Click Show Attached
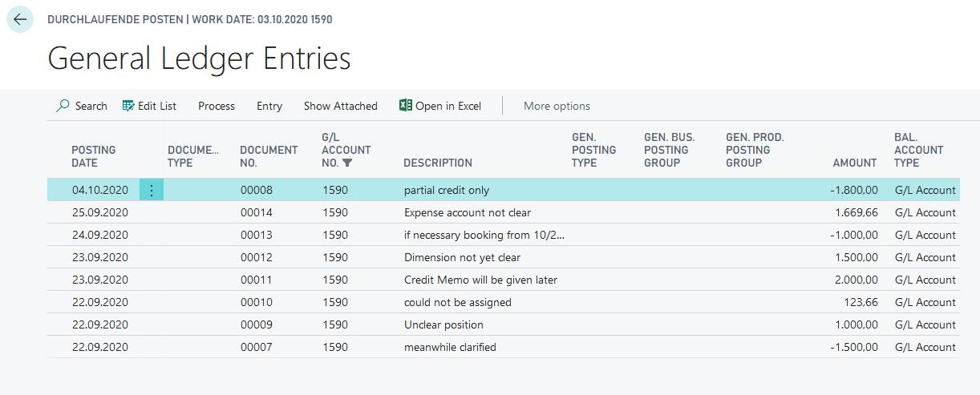This screenshot has height=395, width=980. click(x=340, y=106)
